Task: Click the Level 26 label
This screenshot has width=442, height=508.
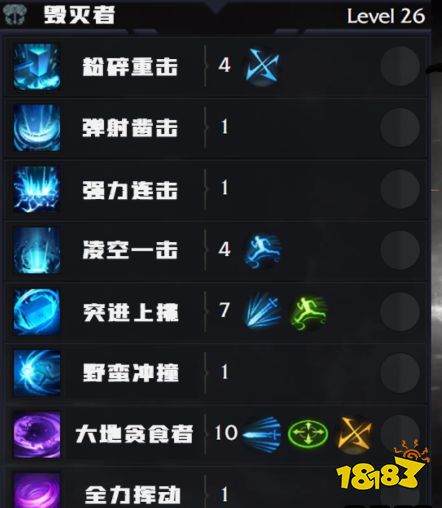Action: 386,16
